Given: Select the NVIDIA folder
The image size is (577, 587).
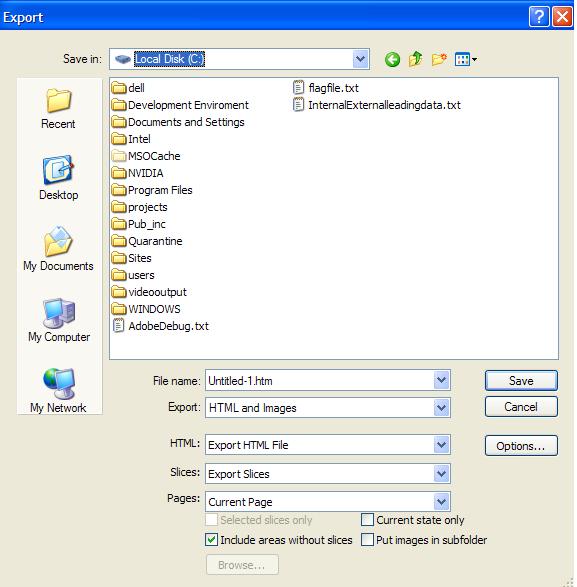Looking at the screenshot, I should pos(137,173).
